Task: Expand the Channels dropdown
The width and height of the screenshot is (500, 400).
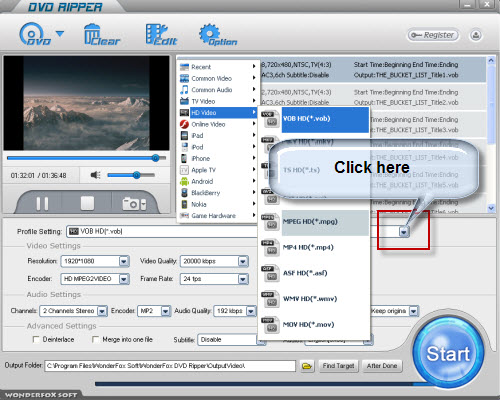Action: pyautogui.click(x=102, y=311)
